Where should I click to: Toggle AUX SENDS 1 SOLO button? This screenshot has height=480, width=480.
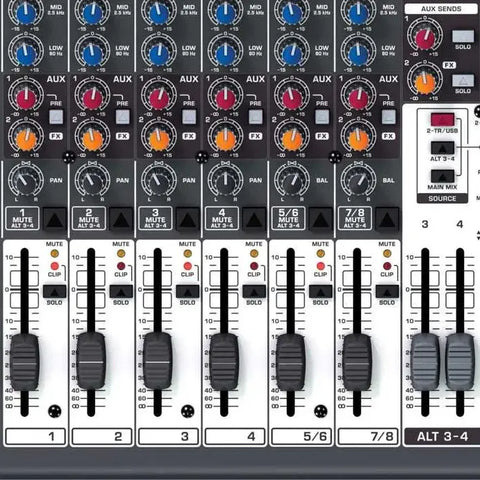[463, 36]
